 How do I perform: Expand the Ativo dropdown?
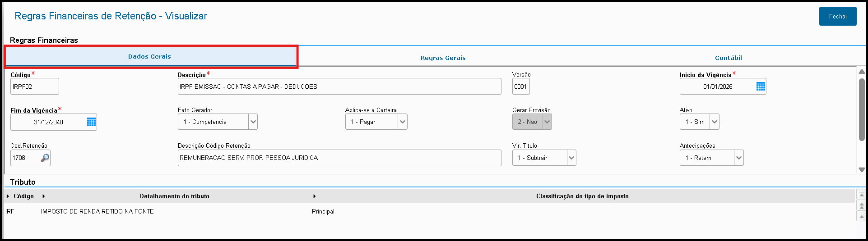pos(714,122)
